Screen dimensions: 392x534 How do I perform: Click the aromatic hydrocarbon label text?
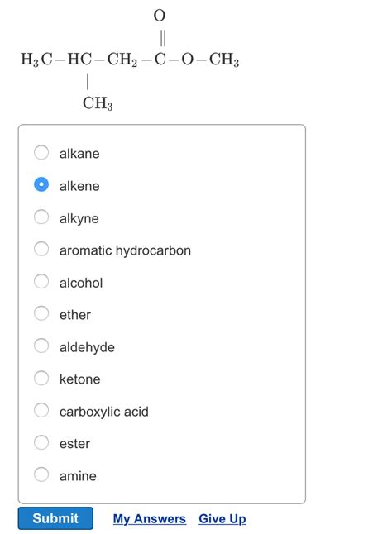tap(125, 250)
